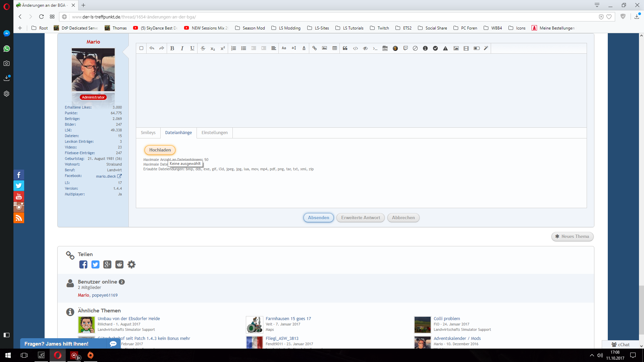Click the Hochladen upload button

coord(160,150)
